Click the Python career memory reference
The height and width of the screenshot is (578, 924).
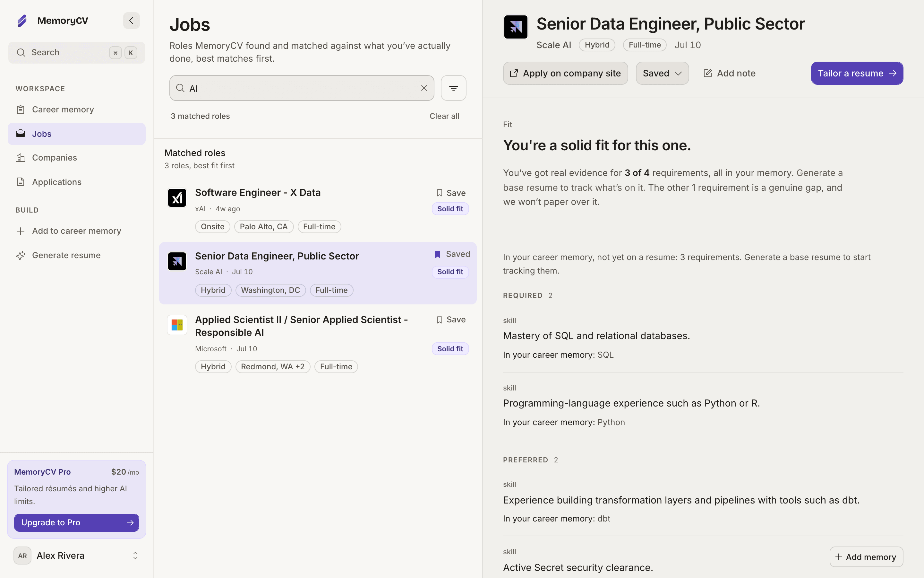(x=611, y=422)
